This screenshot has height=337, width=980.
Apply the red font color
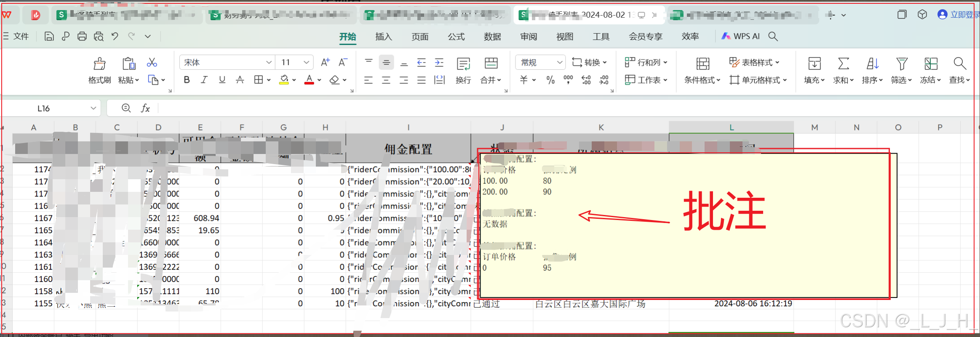[x=310, y=80]
